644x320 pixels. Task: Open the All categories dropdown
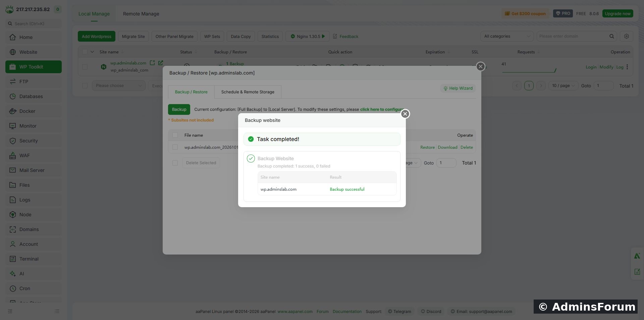click(x=507, y=36)
